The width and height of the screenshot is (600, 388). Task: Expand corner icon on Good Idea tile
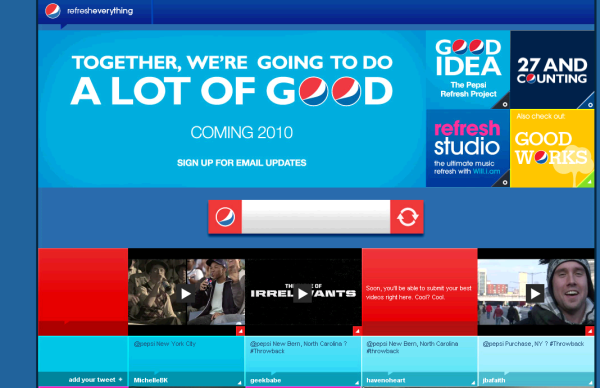pos(505,104)
